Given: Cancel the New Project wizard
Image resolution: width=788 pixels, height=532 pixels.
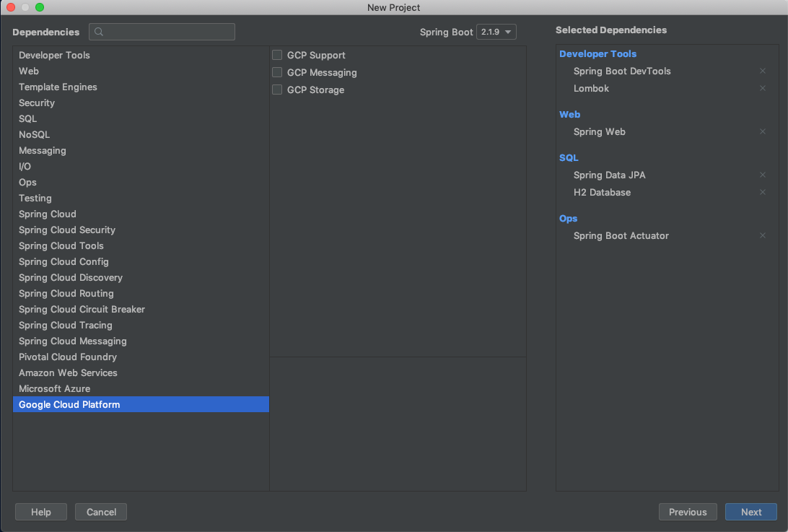Looking at the screenshot, I should [x=101, y=512].
